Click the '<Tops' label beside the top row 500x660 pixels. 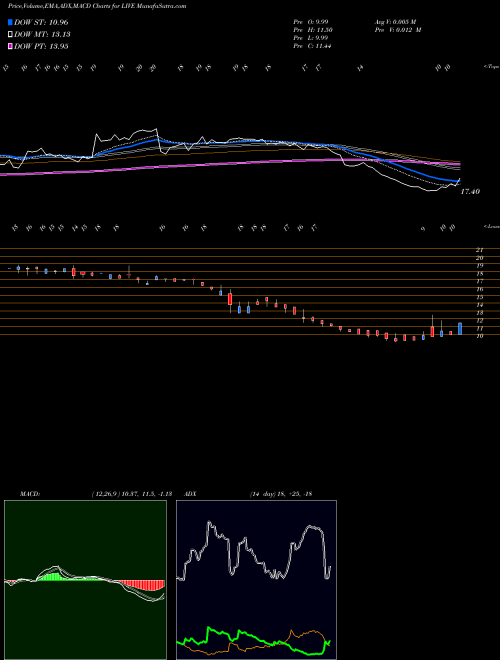tap(491, 67)
